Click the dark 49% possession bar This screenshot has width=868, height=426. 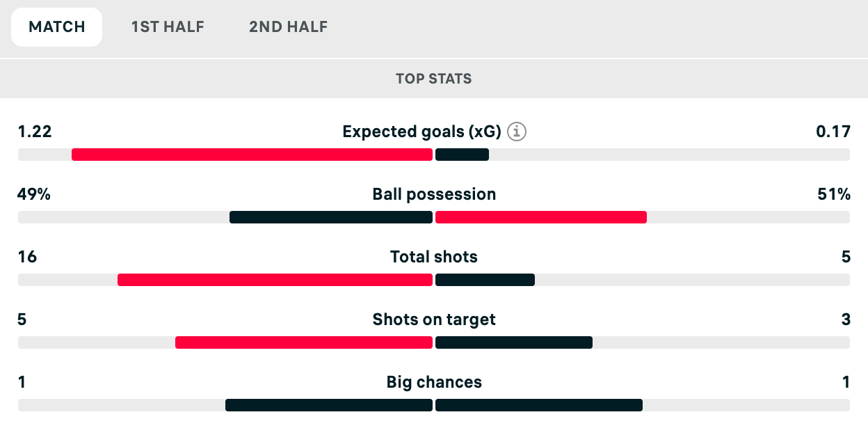click(331, 217)
